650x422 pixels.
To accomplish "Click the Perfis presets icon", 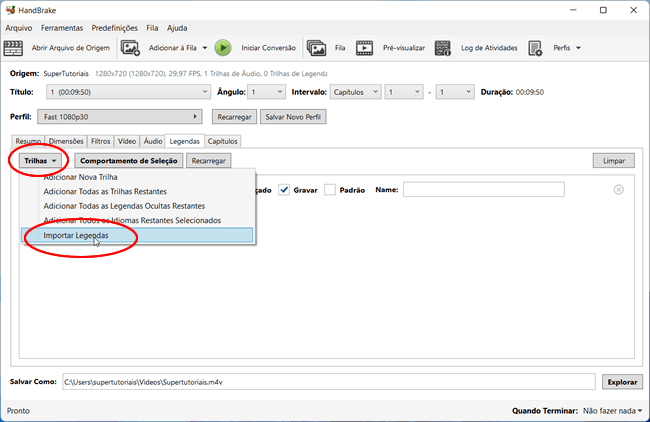I will (x=536, y=47).
